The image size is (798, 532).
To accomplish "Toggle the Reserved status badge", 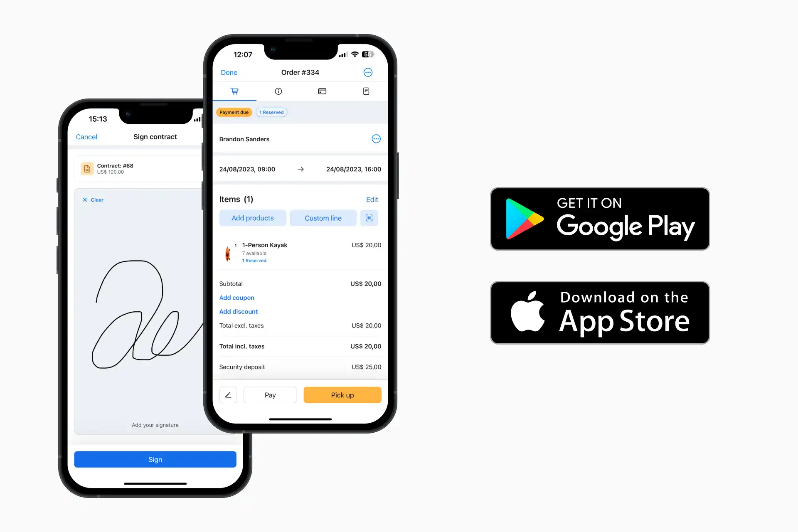I will (271, 112).
